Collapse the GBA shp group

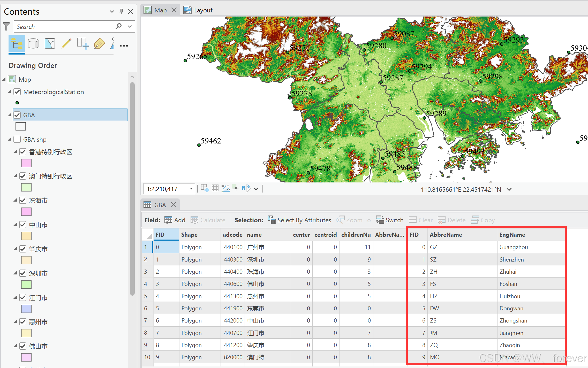click(10, 139)
